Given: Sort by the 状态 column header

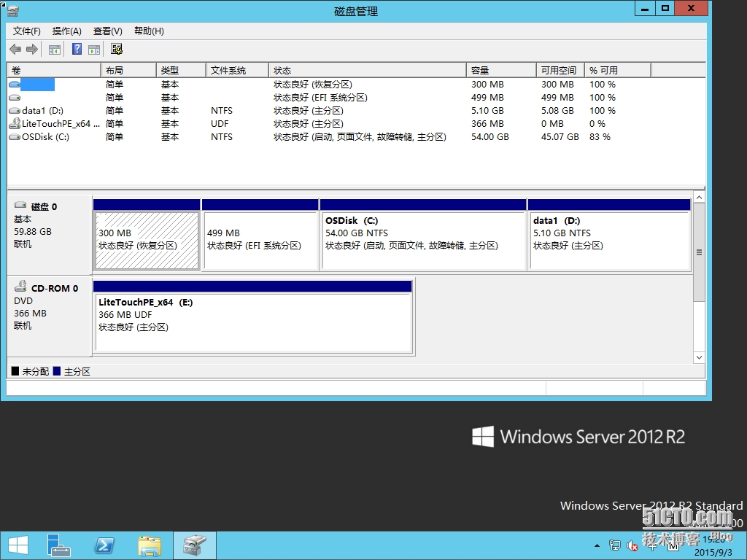Looking at the screenshot, I should point(368,71).
